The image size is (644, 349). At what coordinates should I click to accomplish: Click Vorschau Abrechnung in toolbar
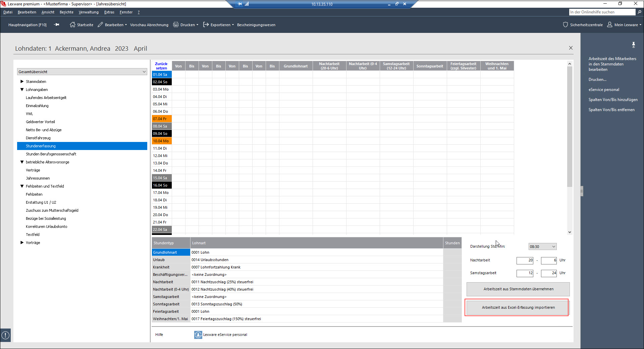click(149, 25)
